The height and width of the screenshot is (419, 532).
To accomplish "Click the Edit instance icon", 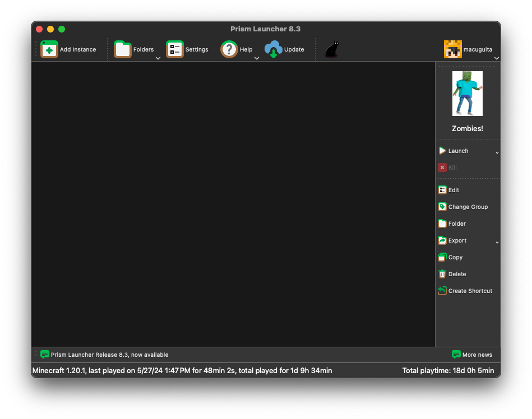I will tap(442, 190).
